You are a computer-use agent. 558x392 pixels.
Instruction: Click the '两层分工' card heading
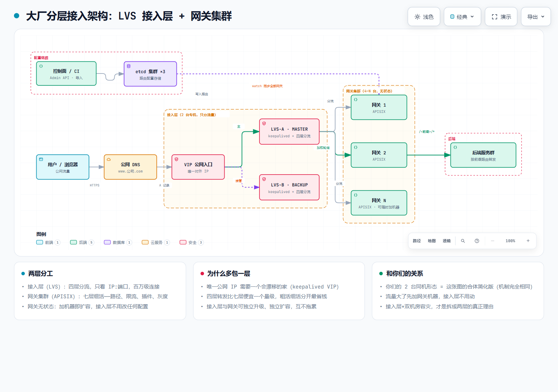[40, 274]
